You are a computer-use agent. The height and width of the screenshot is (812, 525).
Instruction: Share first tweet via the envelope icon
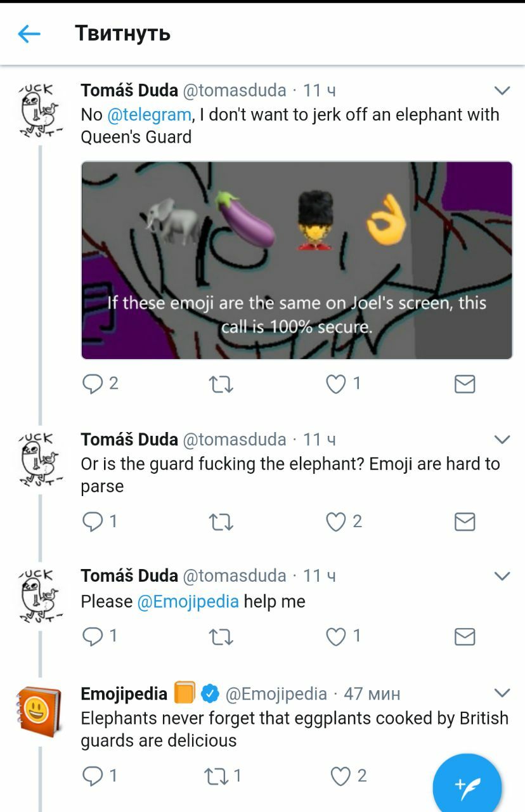[x=465, y=384]
